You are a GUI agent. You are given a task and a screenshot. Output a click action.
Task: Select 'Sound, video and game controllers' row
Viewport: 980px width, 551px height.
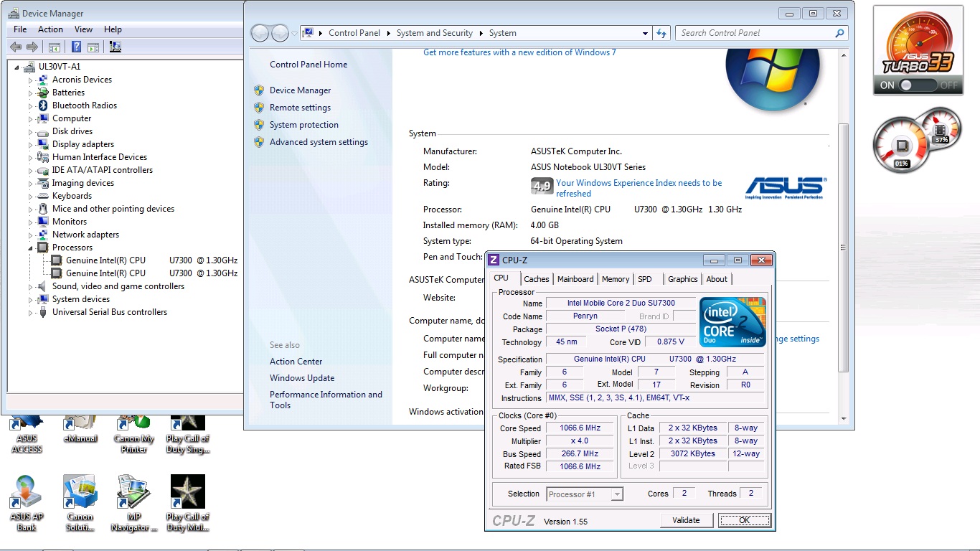pyautogui.click(x=118, y=286)
